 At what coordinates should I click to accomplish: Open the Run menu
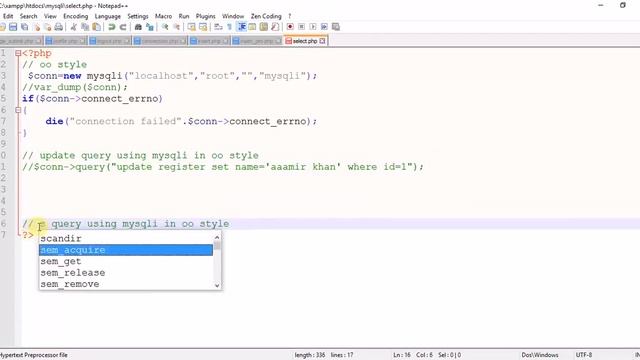click(x=184, y=16)
